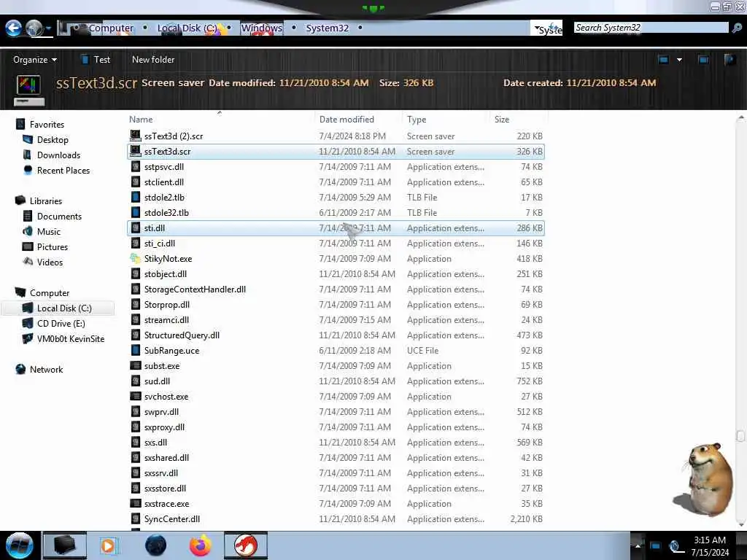Select Network in the navigation pane
The width and height of the screenshot is (747, 560).
coord(46,369)
